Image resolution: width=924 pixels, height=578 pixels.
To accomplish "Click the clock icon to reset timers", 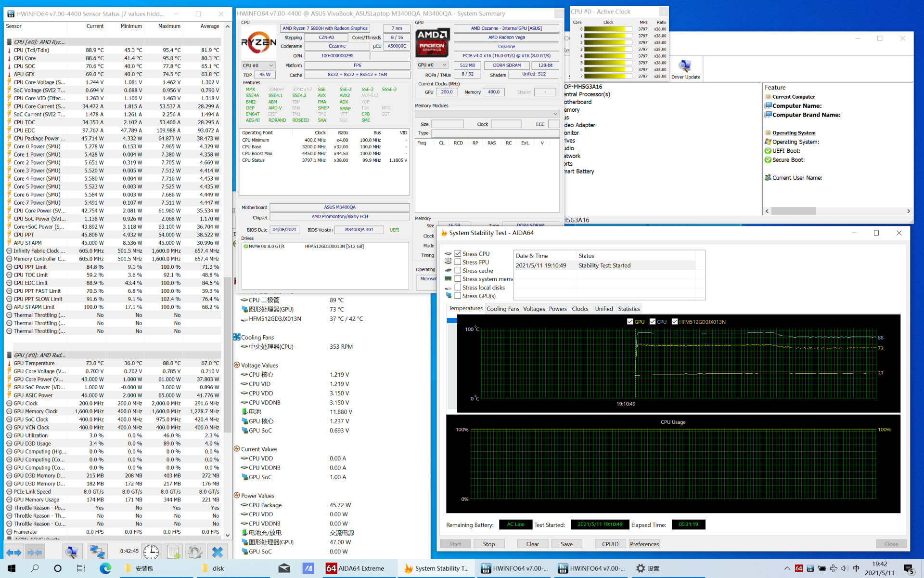I will (x=152, y=552).
